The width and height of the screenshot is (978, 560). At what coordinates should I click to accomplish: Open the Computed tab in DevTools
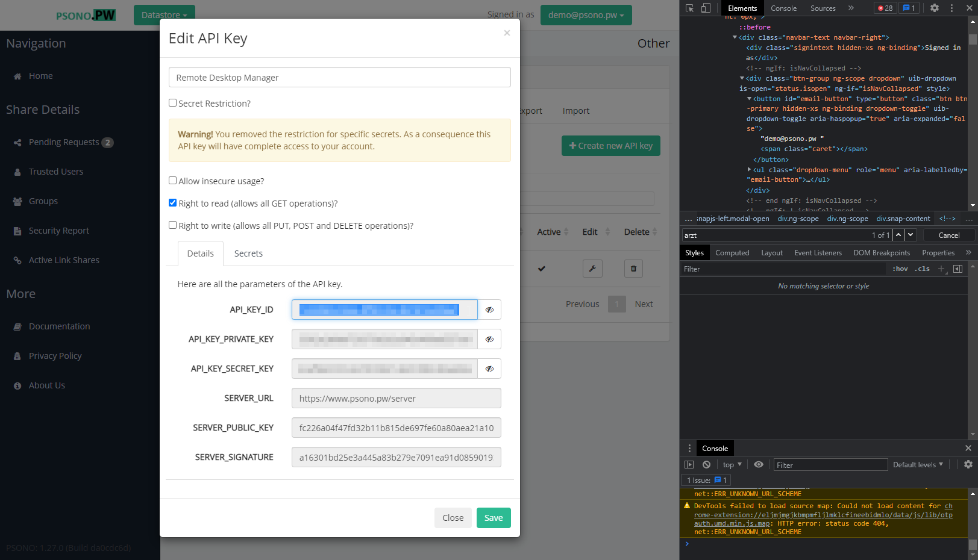point(732,253)
